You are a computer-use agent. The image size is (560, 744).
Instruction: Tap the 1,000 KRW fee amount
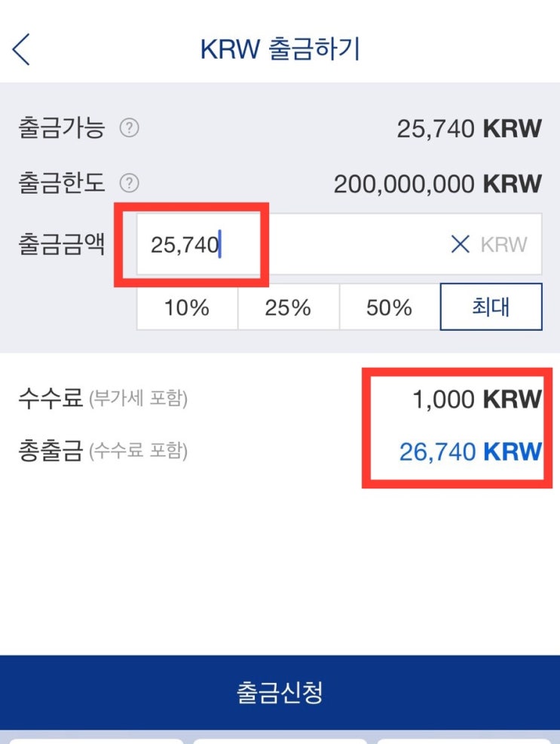(476, 400)
